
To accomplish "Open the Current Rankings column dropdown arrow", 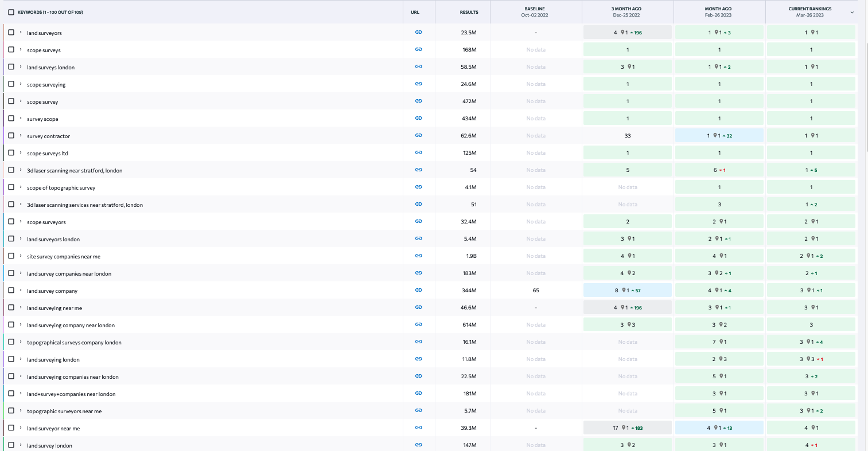I will (852, 12).
